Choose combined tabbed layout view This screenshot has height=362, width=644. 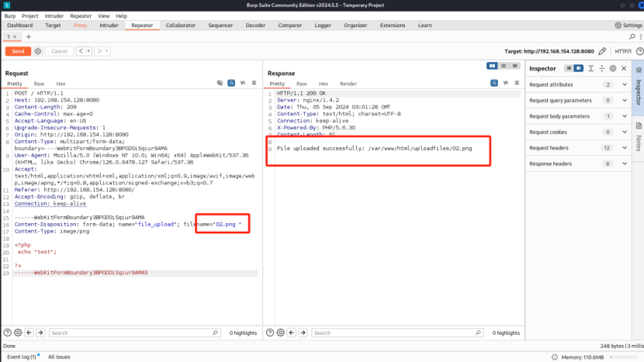coord(514,66)
